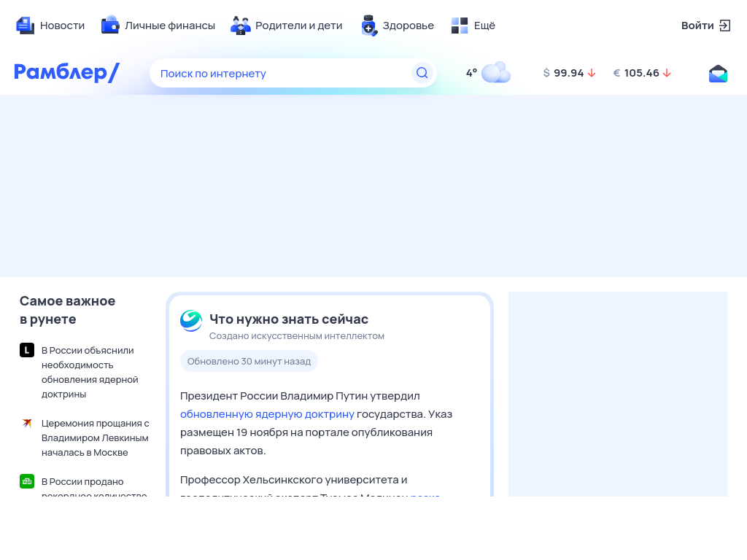Click the dollar currency symbol
Image resolution: width=747 pixels, height=560 pixels.
click(x=546, y=73)
